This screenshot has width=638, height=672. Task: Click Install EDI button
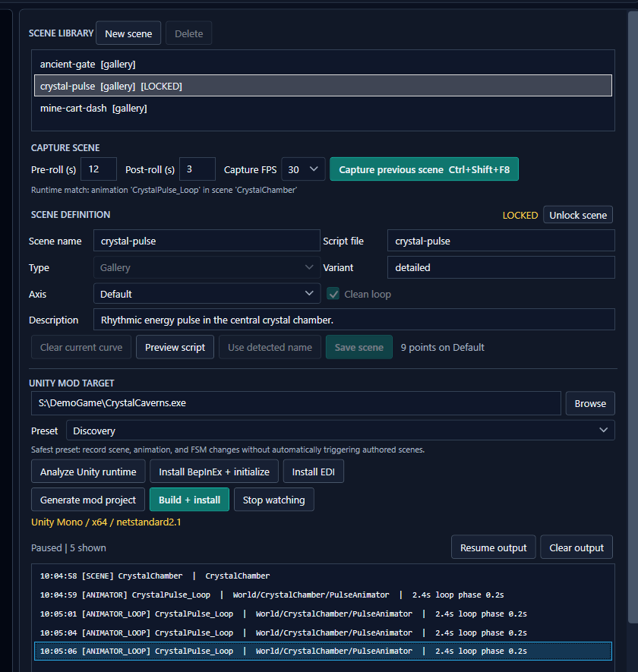coord(313,472)
